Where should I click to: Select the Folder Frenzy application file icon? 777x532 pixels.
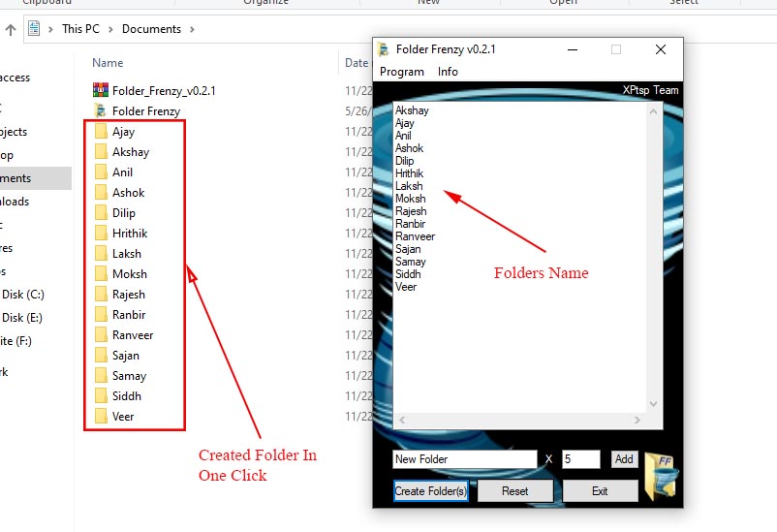(101, 110)
